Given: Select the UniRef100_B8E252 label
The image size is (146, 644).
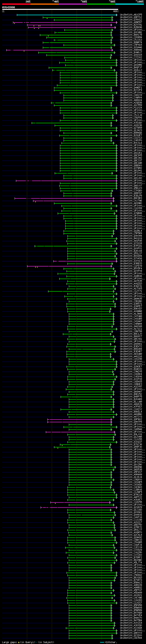Looking at the screenshot, I should point(131,394).
